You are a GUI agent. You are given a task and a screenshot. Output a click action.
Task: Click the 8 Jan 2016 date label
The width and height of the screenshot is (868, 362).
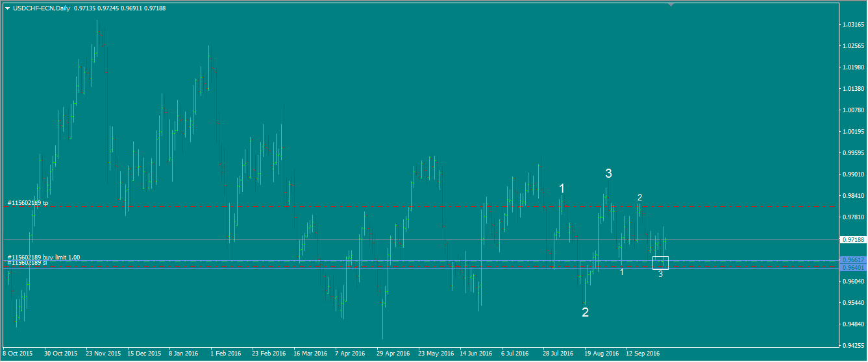pyautogui.click(x=184, y=354)
